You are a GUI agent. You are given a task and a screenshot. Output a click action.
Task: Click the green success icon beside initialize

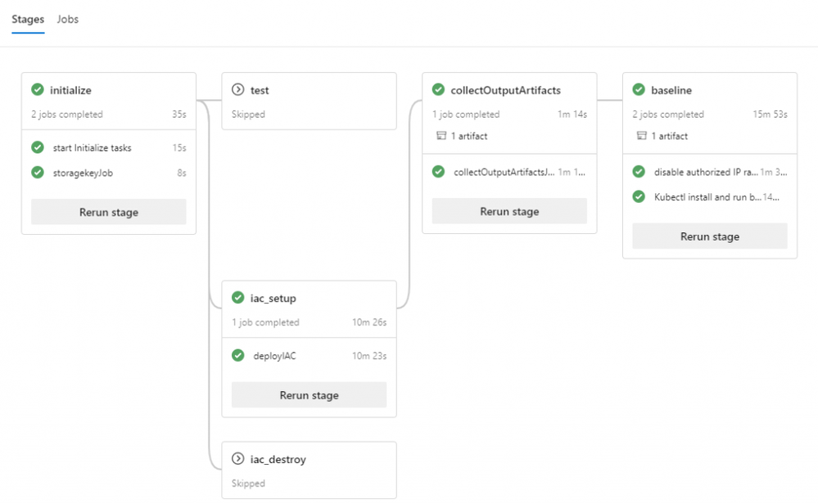(38, 90)
